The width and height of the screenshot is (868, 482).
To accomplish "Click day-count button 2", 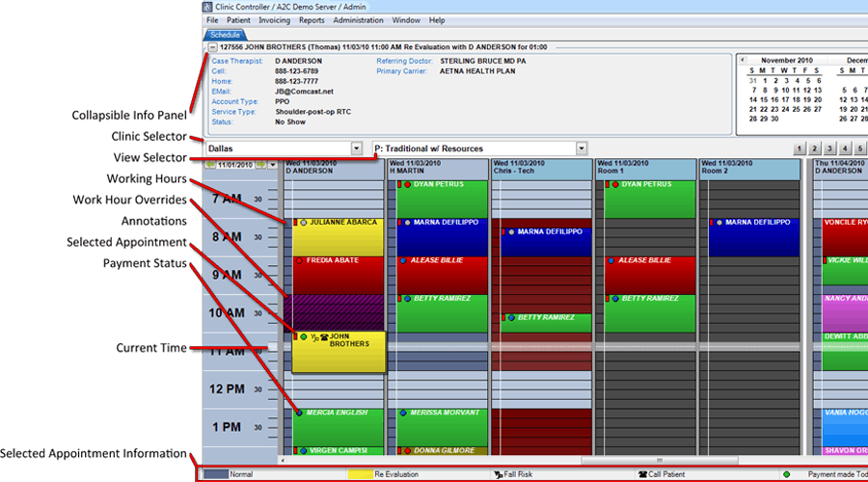I will click(814, 148).
